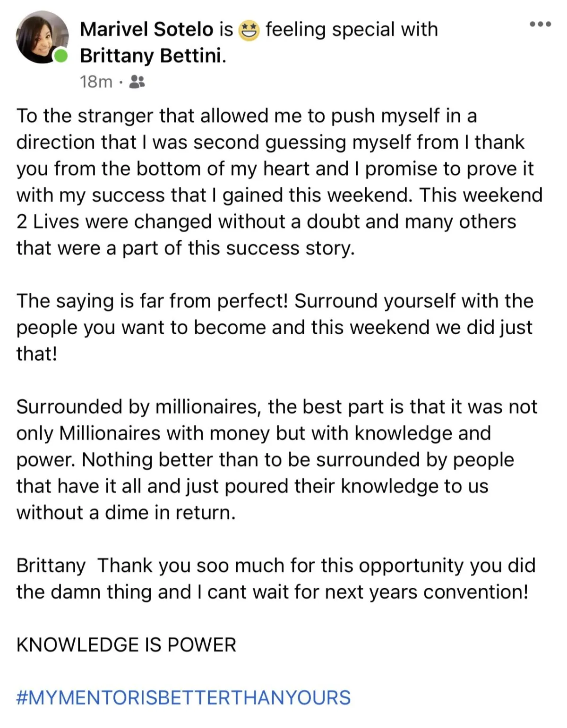The image size is (567, 728).
Task: Visit tagged friend Brittany Bettini's profile
Action: 151,56
